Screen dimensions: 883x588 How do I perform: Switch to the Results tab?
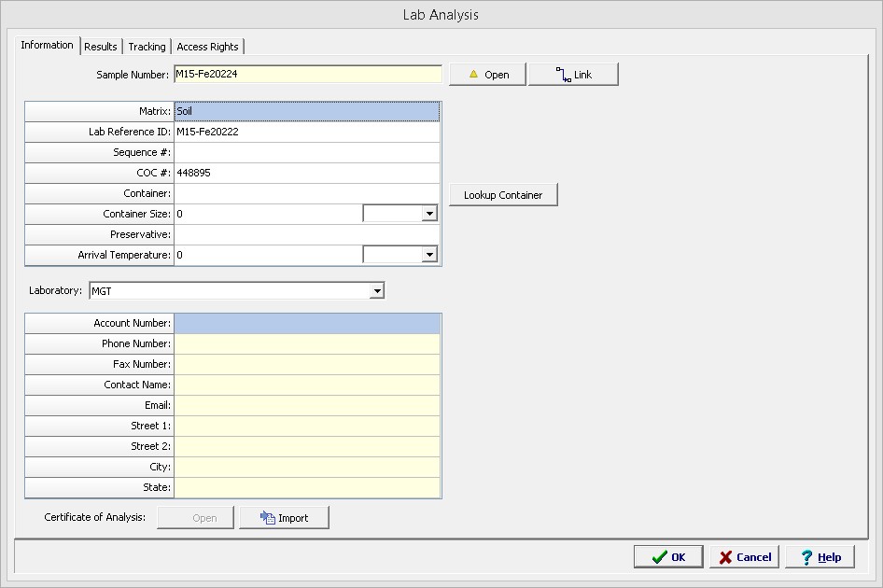[101, 47]
